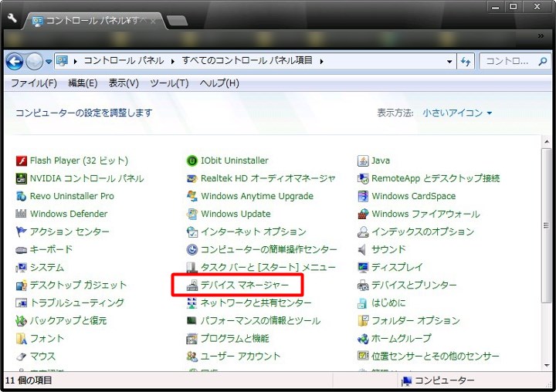This screenshot has width=556, height=392.
Task: Open IObit Uninstaller icon
Action: [192, 161]
